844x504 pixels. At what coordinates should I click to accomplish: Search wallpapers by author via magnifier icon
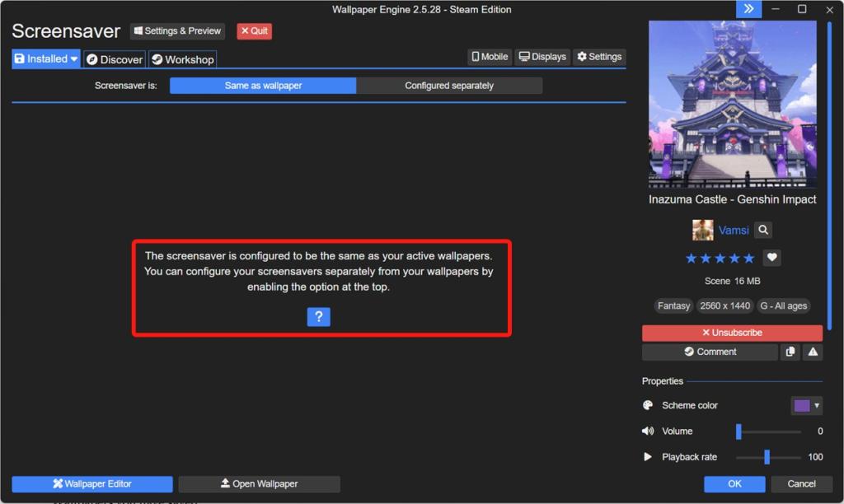pyautogui.click(x=762, y=230)
